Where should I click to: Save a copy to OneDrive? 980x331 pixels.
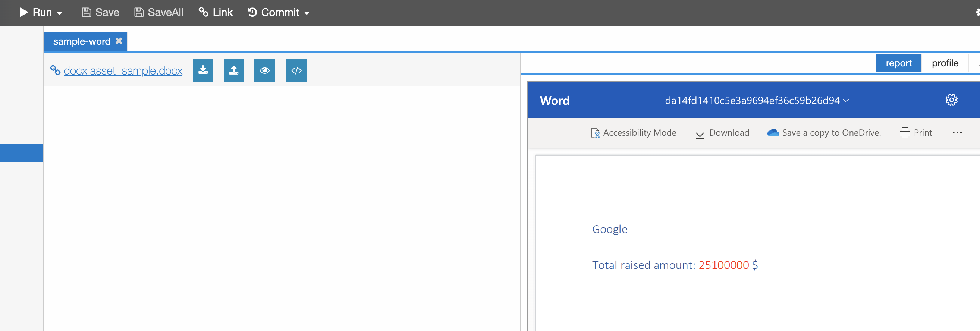pyautogui.click(x=824, y=133)
